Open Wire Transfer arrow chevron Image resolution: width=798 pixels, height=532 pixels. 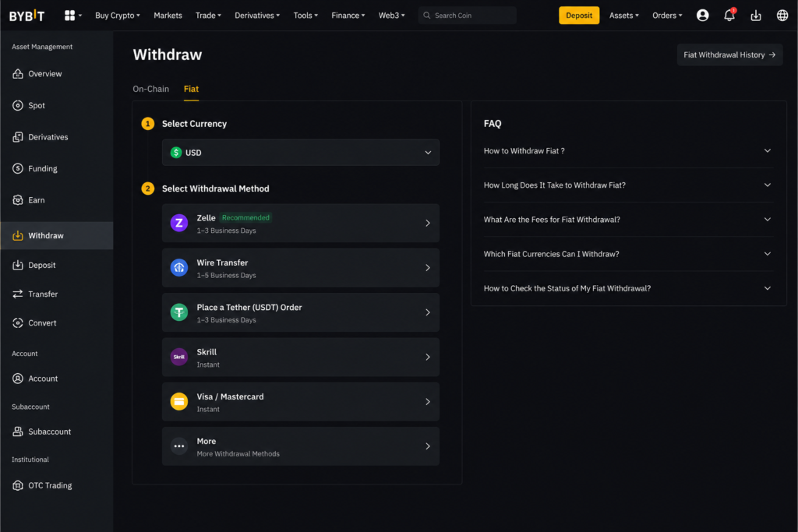[x=428, y=267]
